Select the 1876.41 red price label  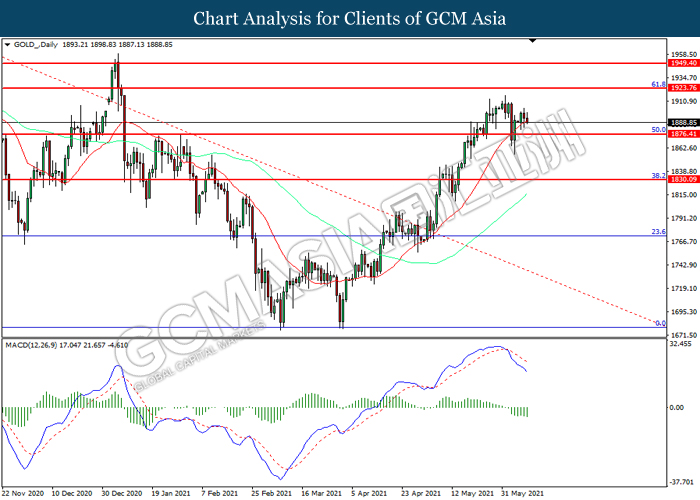coord(683,134)
